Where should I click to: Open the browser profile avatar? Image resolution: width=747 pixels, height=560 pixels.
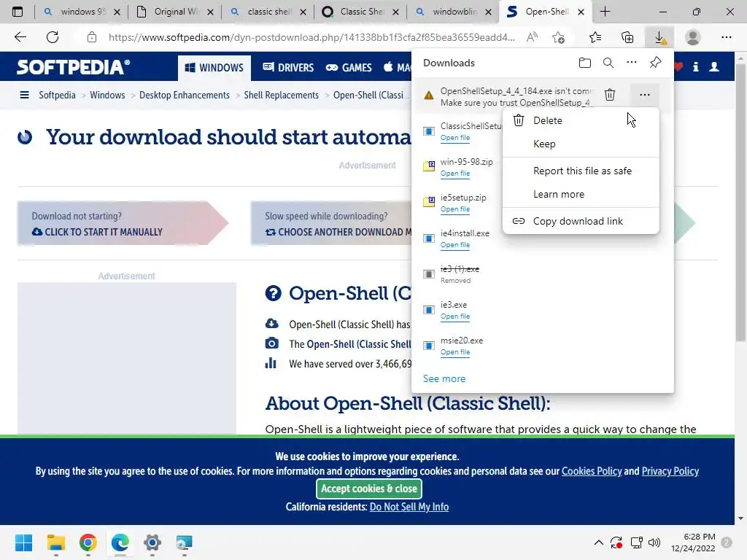(693, 37)
